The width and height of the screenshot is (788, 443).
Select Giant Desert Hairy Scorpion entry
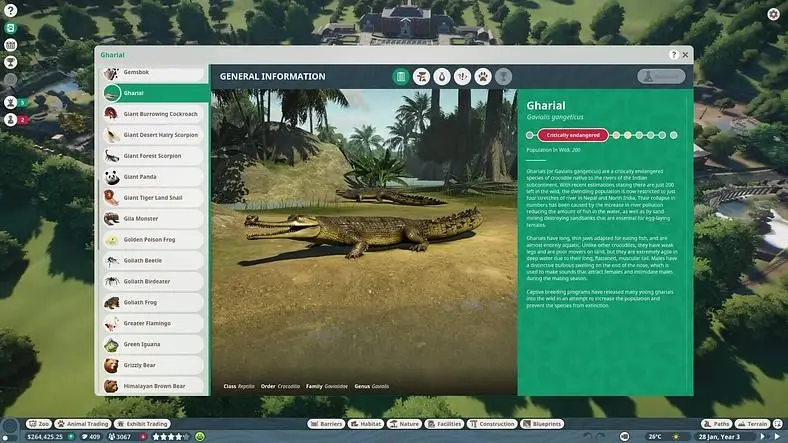point(154,135)
